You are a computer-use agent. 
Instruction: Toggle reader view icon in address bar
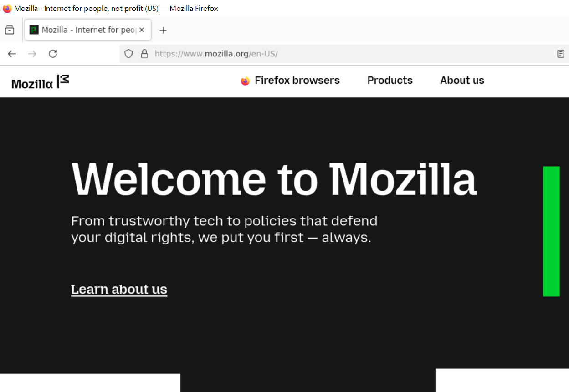(x=561, y=54)
